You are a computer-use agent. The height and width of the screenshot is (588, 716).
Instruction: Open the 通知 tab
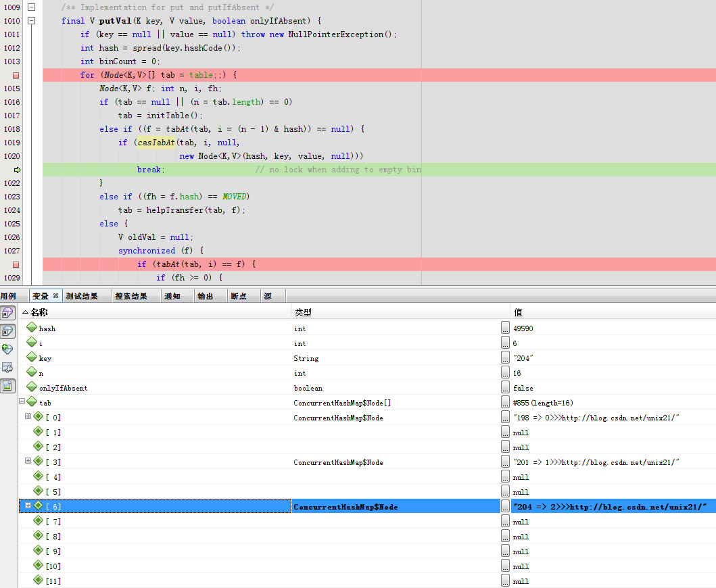pyautogui.click(x=172, y=296)
